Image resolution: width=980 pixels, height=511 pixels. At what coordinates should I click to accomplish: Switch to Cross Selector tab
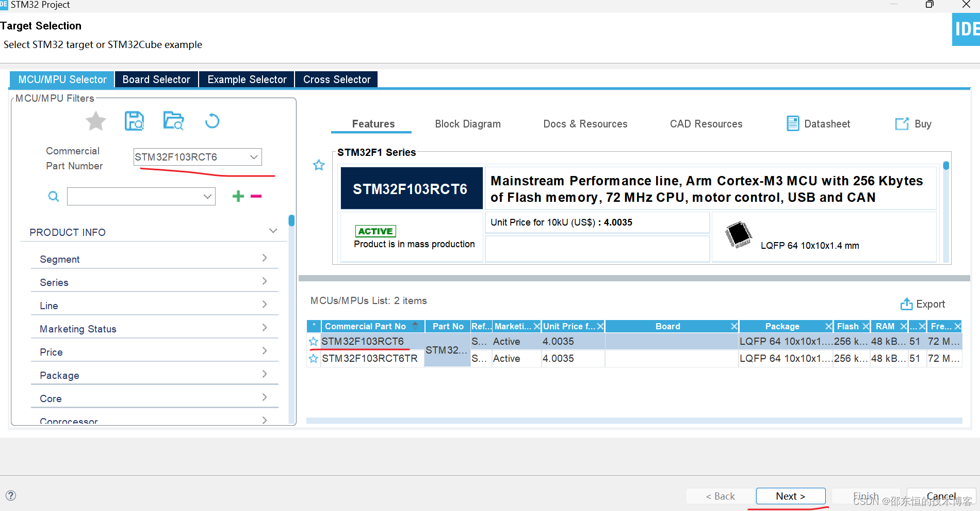point(337,79)
